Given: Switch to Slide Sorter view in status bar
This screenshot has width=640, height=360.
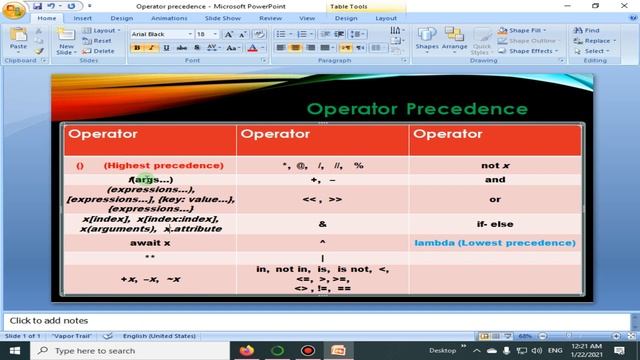Looking at the screenshot, I should coord(496,336).
